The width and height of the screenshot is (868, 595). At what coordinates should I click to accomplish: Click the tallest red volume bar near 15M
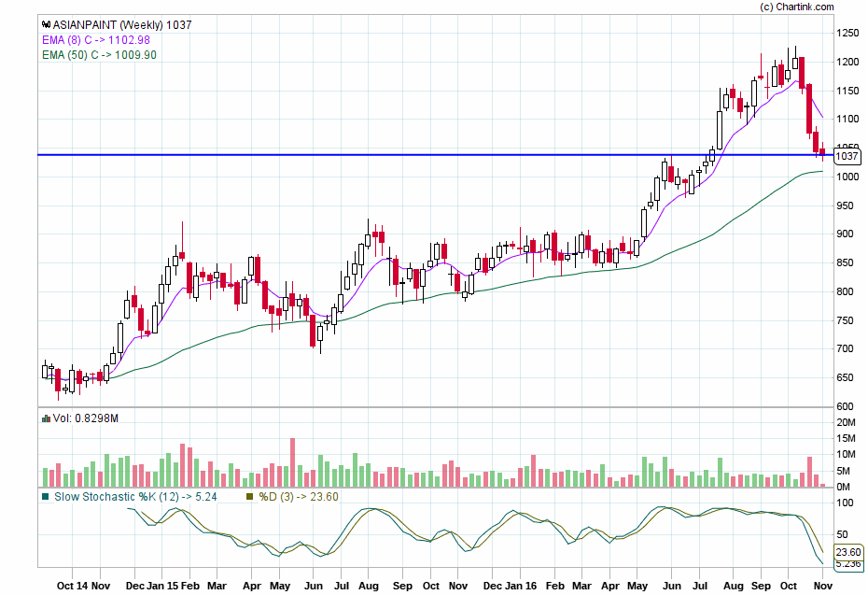pos(292,462)
